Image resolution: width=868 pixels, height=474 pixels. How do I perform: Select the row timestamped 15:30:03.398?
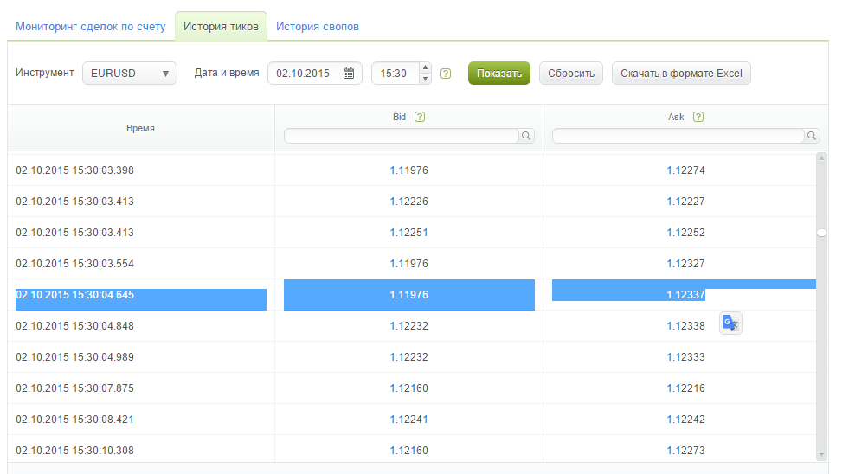(412, 170)
